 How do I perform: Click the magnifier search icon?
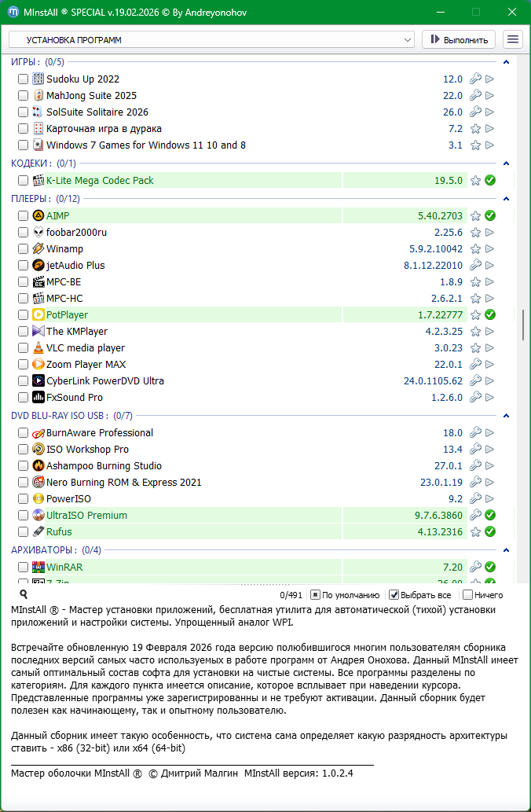pos(24,595)
